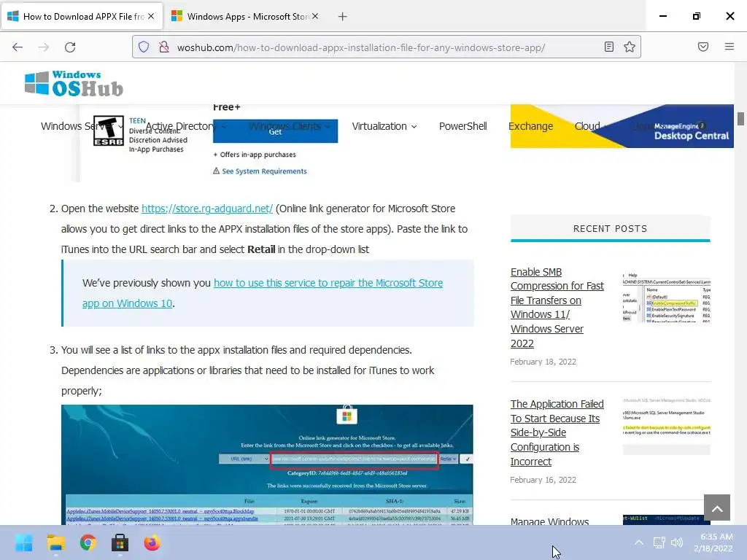Open the volume tray icon
Screen dimensions: 747x560
(676, 542)
